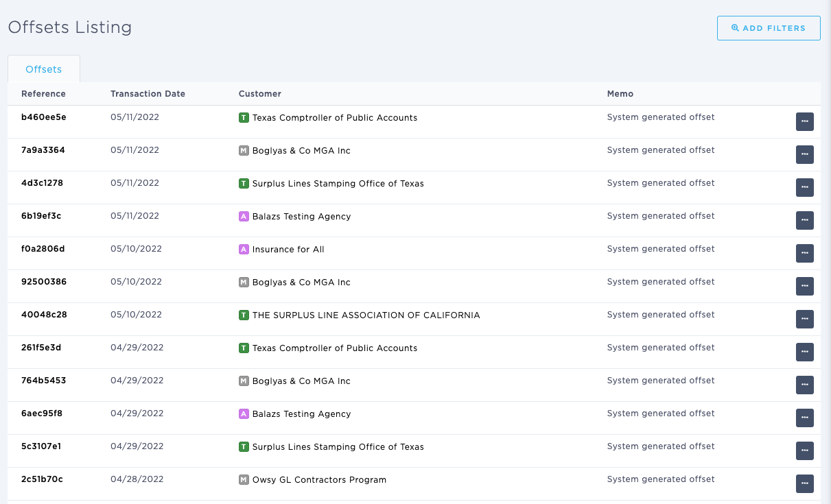Click the Reference column header
Screen dimensions: 831x504
tap(42, 94)
